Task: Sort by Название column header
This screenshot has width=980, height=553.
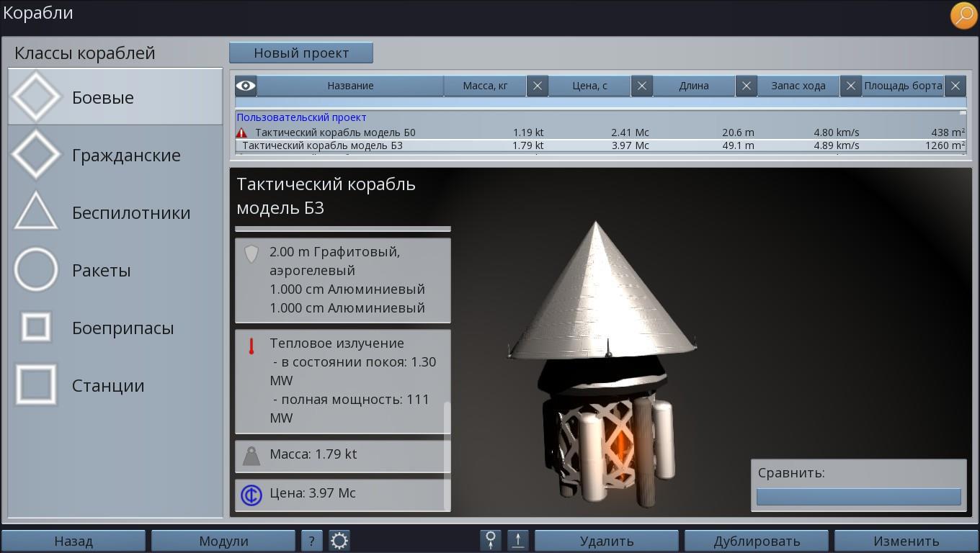Action: pos(350,86)
